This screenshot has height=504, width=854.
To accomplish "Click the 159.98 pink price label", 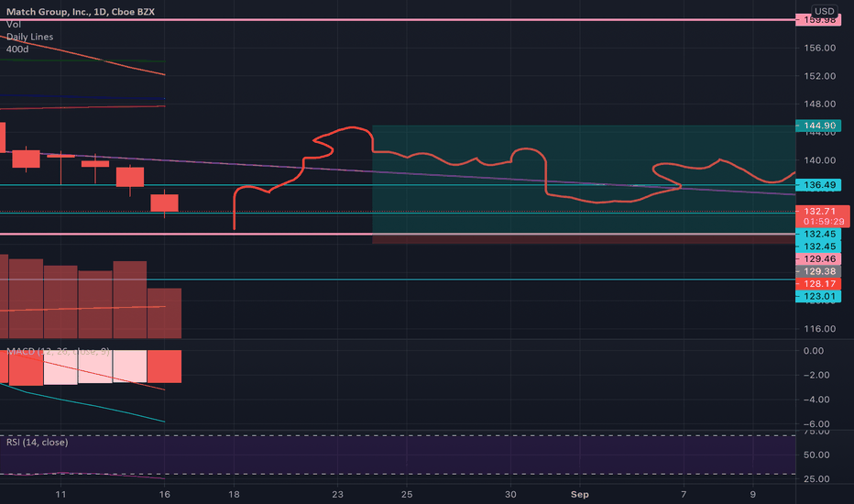I will (x=818, y=20).
